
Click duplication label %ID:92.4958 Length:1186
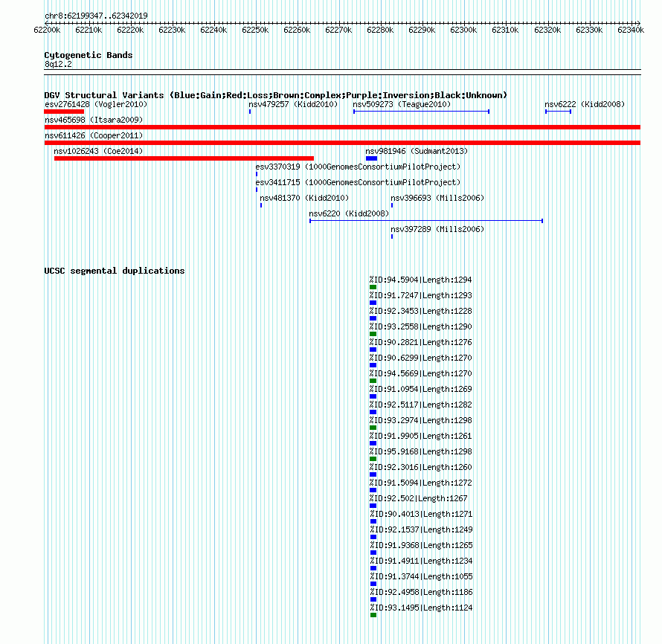tap(421, 592)
